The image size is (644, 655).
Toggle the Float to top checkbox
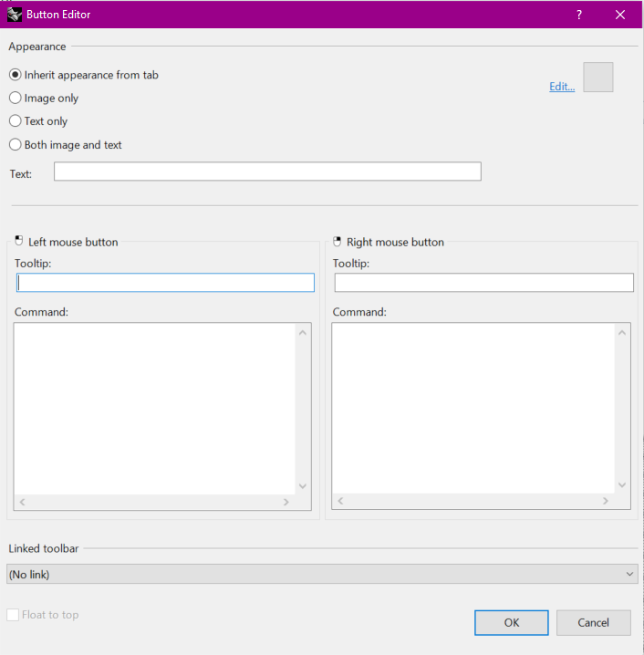pos(14,615)
